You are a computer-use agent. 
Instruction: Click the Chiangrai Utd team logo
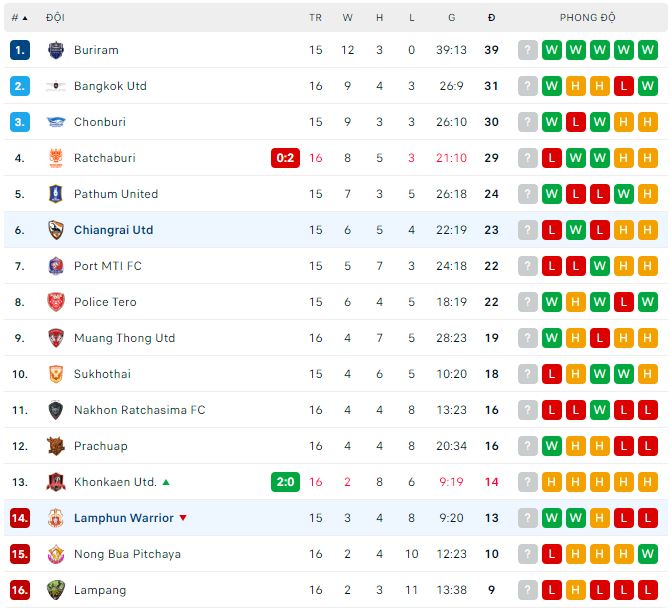point(56,230)
